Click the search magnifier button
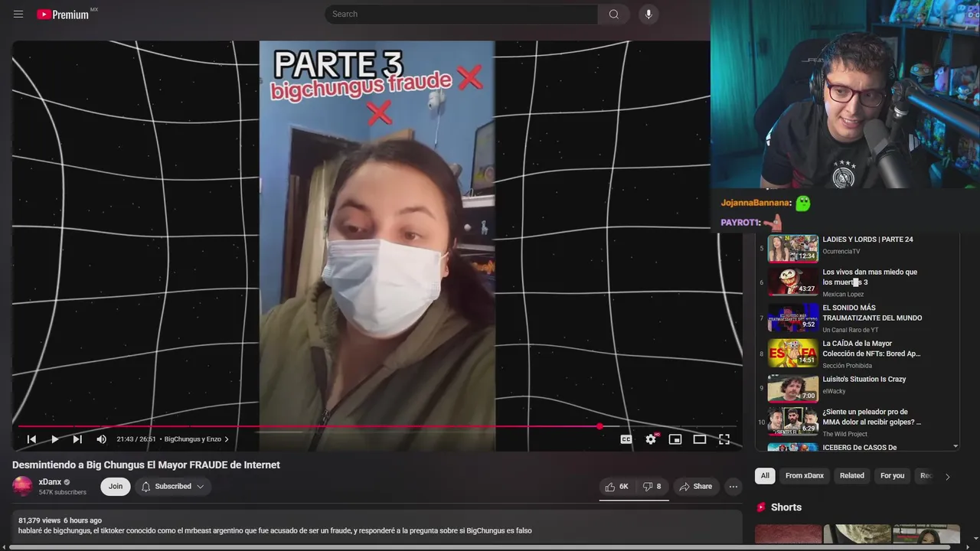 (x=614, y=14)
